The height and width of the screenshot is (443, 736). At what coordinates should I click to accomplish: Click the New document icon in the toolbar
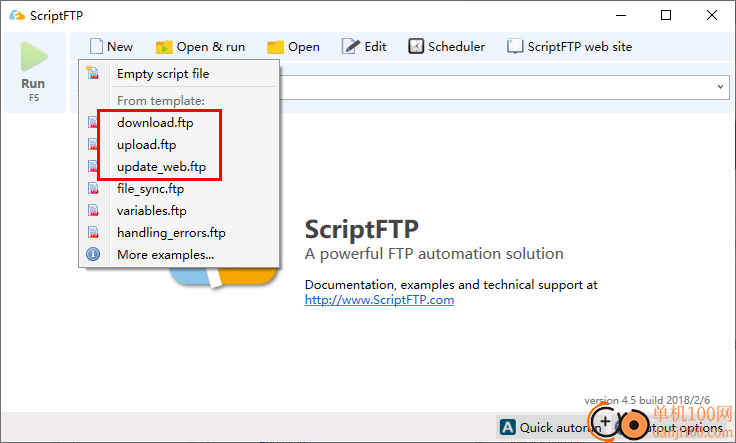(x=96, y=46)
